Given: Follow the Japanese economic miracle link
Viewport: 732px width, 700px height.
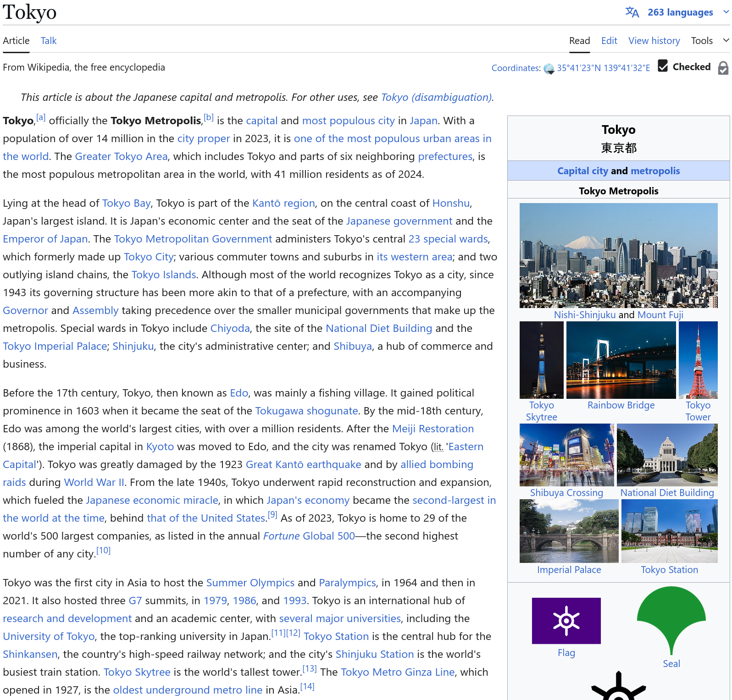Looking at the screenshot, I should [x=152, y=500].
